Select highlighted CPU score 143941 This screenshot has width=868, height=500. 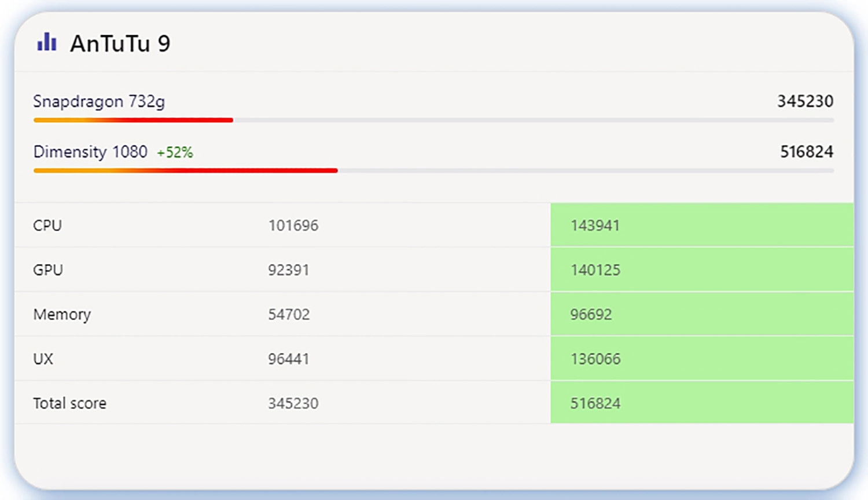595,225
